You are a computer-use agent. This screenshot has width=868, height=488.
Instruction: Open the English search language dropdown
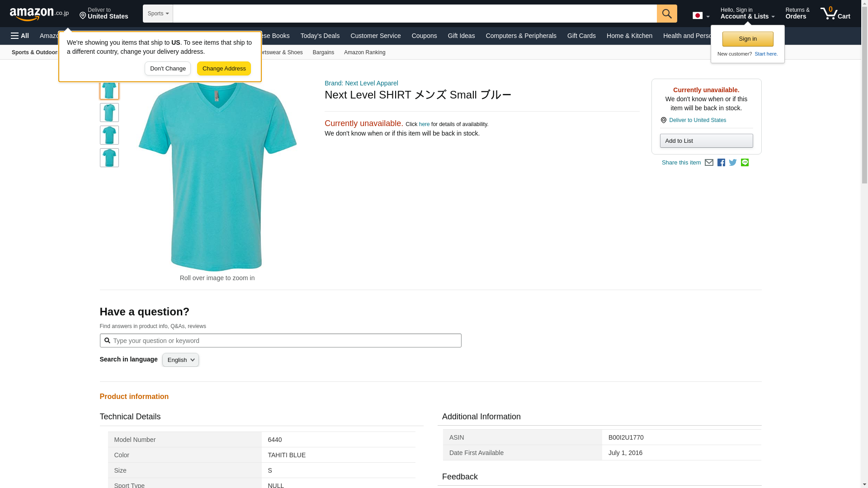click(x=180, y=360)
